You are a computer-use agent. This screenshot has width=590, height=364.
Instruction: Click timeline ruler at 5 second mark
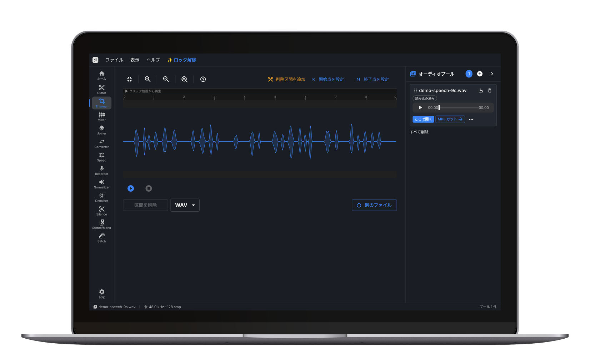coord(275,97)
